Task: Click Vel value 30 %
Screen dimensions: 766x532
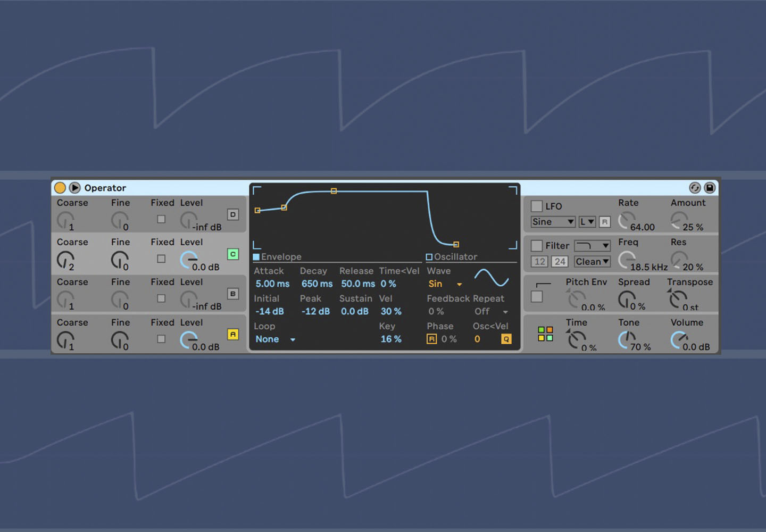Action: pos(391,312)
